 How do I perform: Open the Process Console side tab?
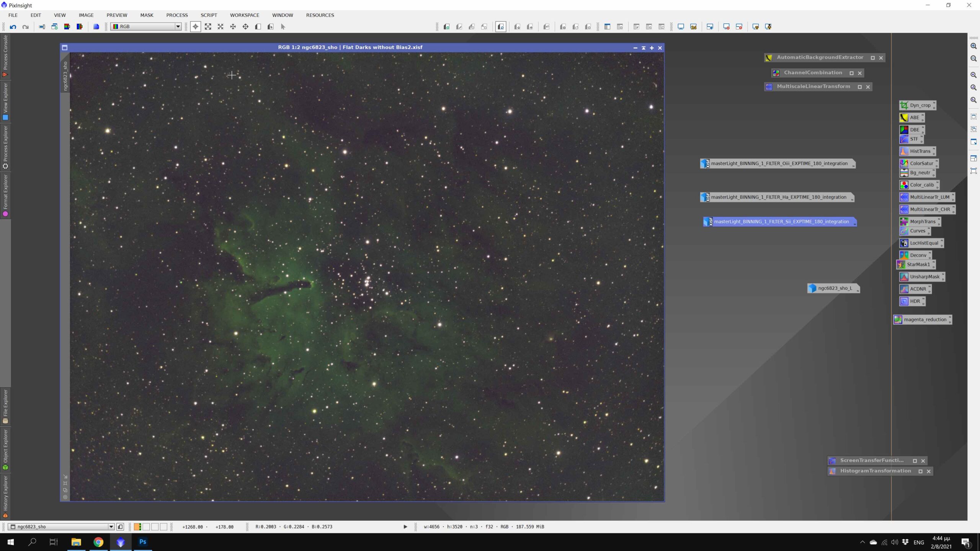pos(5,56)
